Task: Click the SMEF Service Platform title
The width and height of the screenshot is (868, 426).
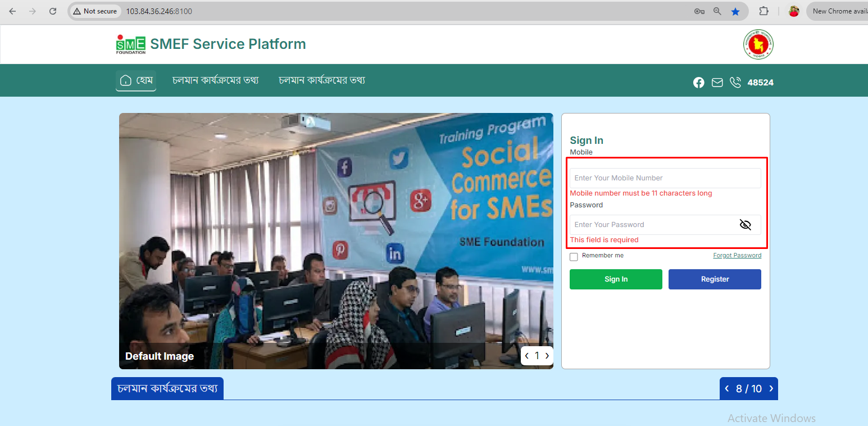Action: click(x=228, y=44)
